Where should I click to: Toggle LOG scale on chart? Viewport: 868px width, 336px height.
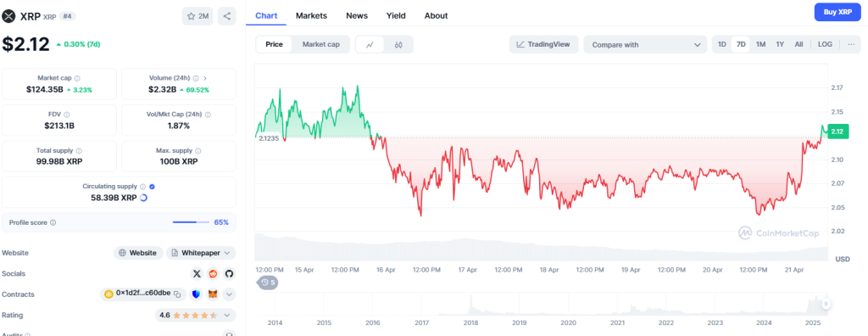(825, 44)
